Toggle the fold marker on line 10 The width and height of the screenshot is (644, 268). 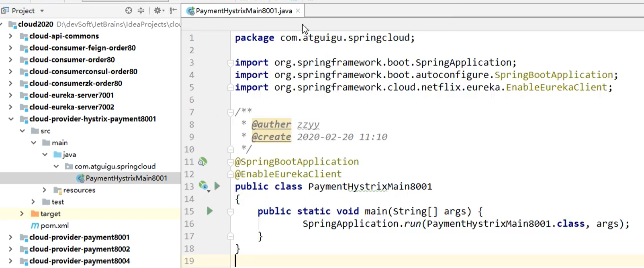(230, 149)
